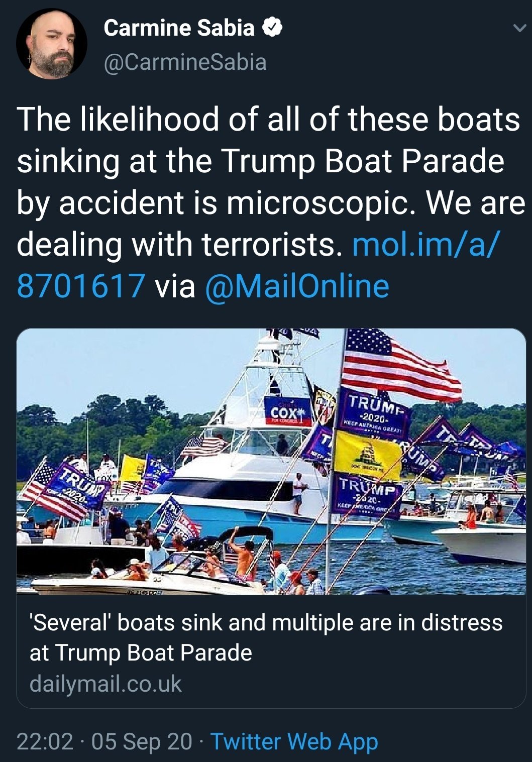The height and width of the screenshot is (762, 532).
Task: Open the Carmine Sabia display name
Action: pos(179,28)
